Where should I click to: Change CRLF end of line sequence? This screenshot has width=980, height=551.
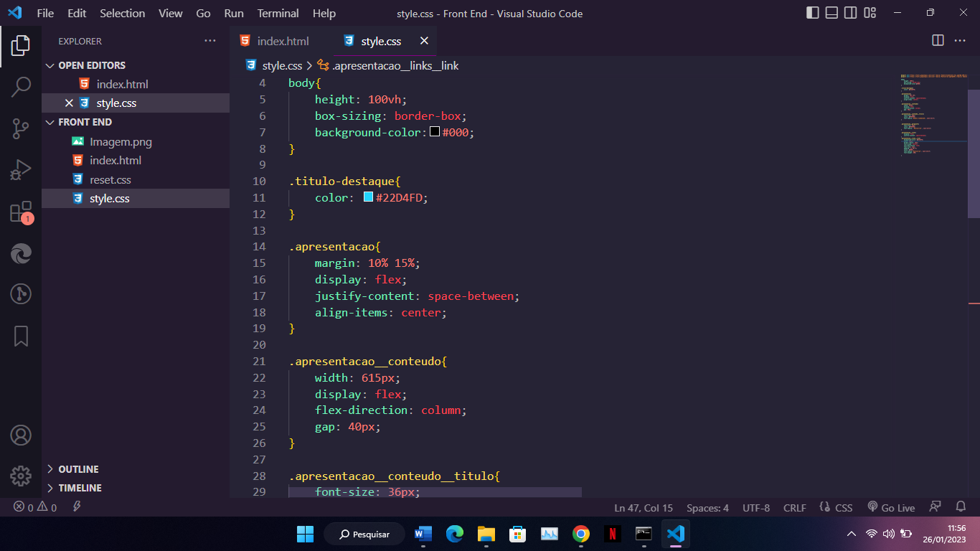pyautogui.click(x=795, y=507)
